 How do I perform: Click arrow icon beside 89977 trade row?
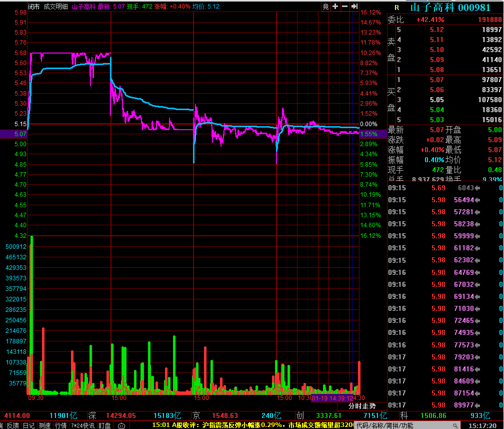pos(477,405)
